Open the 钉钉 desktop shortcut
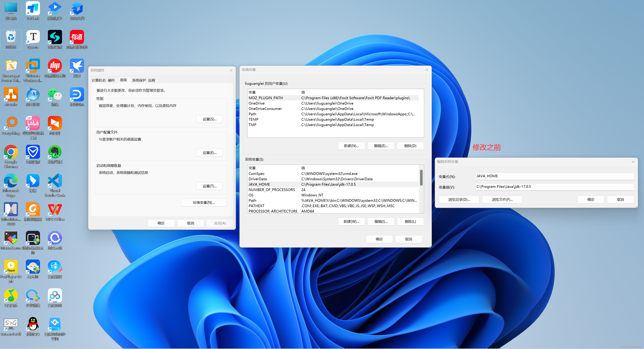Viewport: 644px width, 349px height. pos(33,183)
